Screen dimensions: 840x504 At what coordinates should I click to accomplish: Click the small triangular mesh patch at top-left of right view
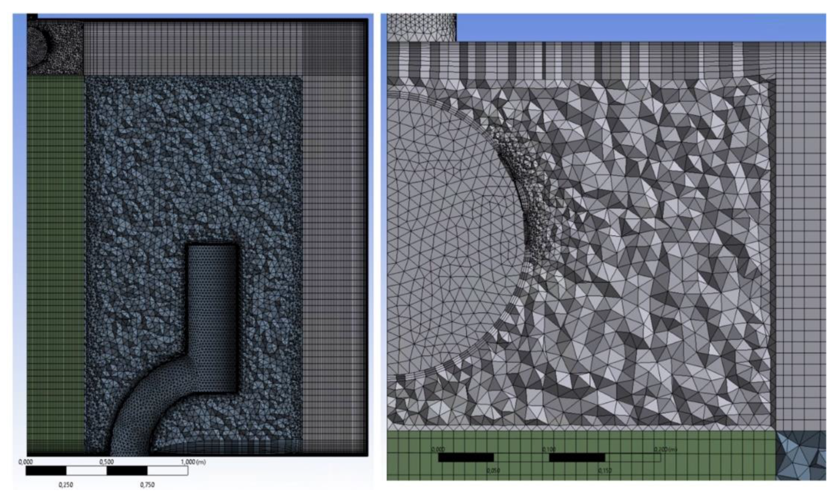pyautogui.click(x=421, y=27)
